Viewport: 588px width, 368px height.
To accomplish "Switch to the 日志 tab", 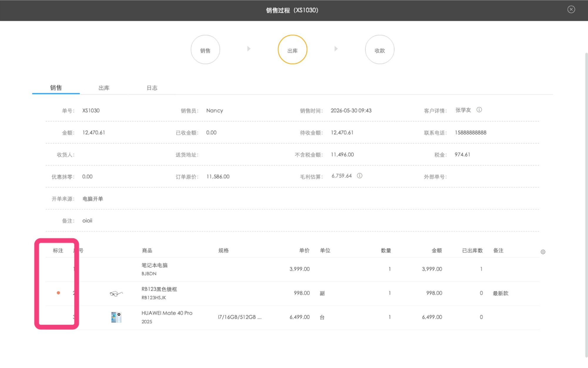I will (x=152, y=88).
